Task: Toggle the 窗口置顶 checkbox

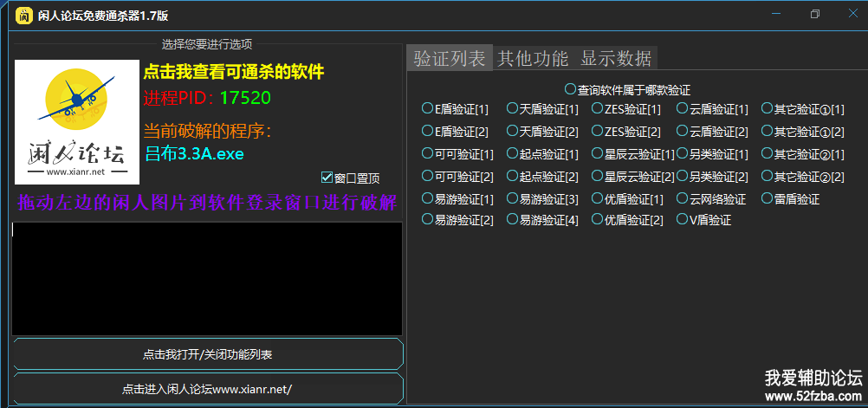Action: (351, 178)
